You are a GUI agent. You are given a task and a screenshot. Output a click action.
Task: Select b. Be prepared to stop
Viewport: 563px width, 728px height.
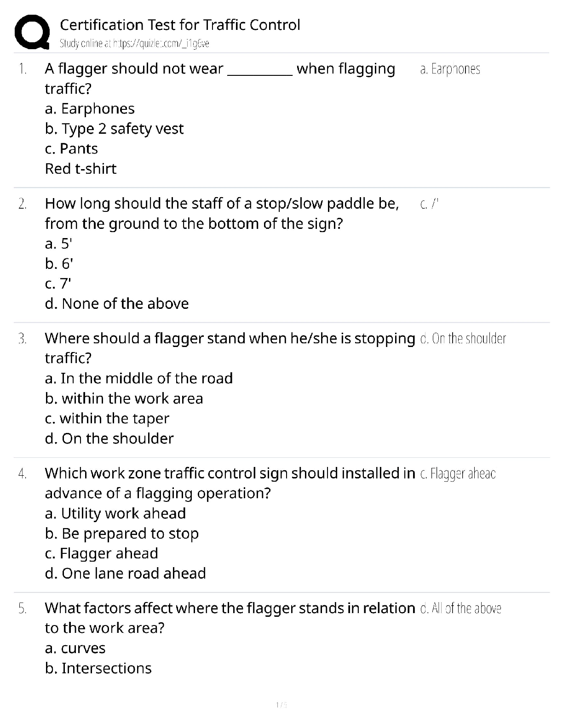122,534
